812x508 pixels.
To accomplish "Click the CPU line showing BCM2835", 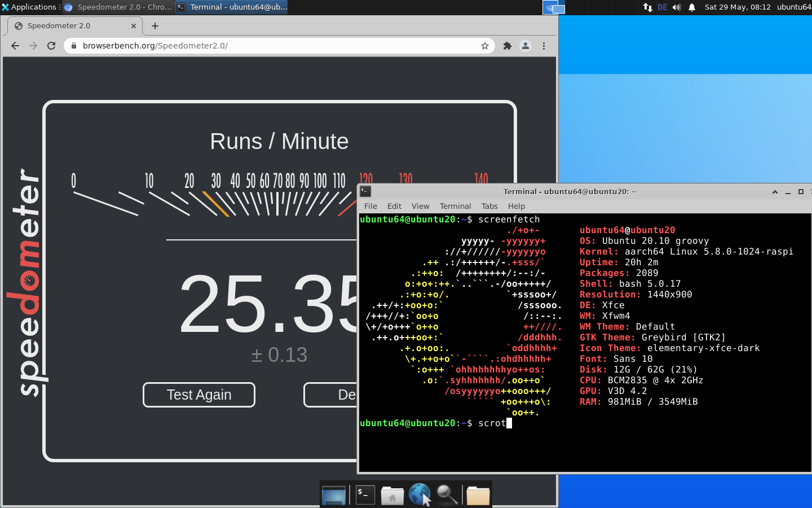I will (641, 380).
